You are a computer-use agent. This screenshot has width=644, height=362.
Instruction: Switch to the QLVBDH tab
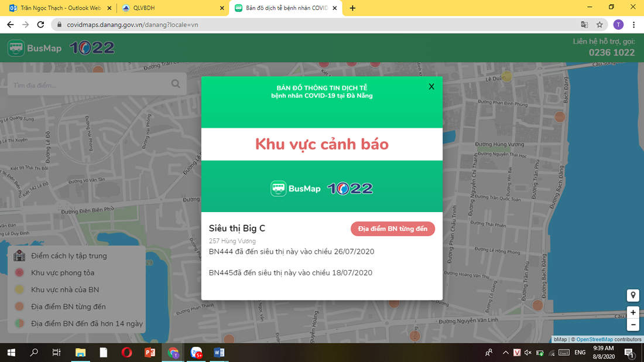(170, 8)
